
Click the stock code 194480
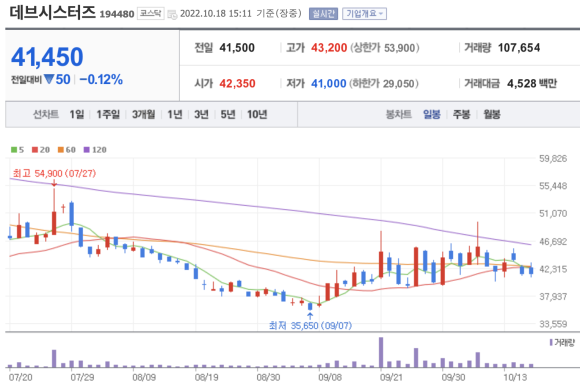pos(117,14)
